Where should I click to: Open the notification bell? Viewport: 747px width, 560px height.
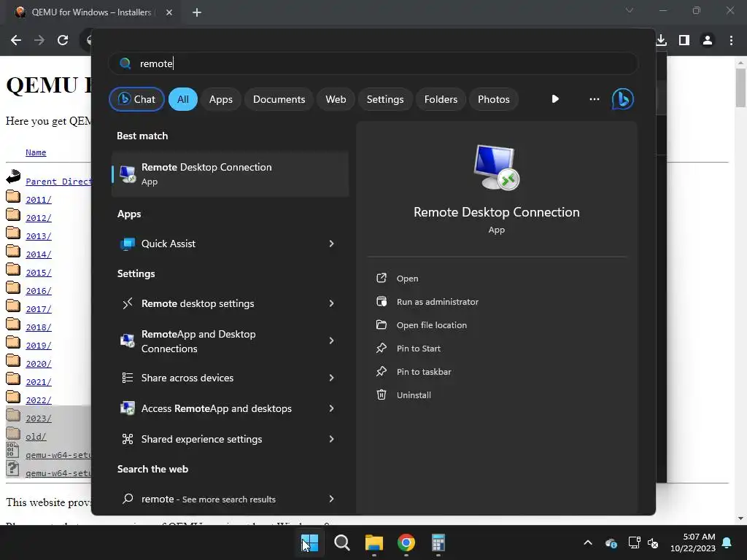click(x=727, y=542)
